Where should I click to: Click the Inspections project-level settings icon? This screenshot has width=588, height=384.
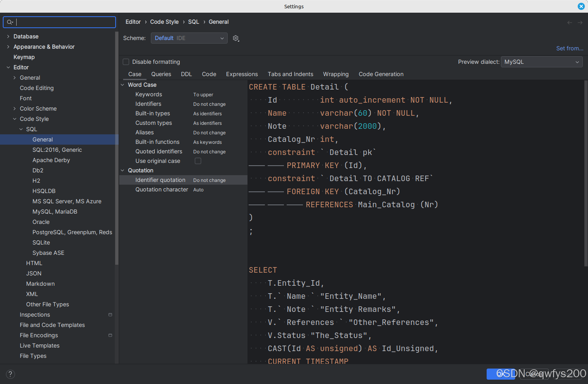[110, 315]
